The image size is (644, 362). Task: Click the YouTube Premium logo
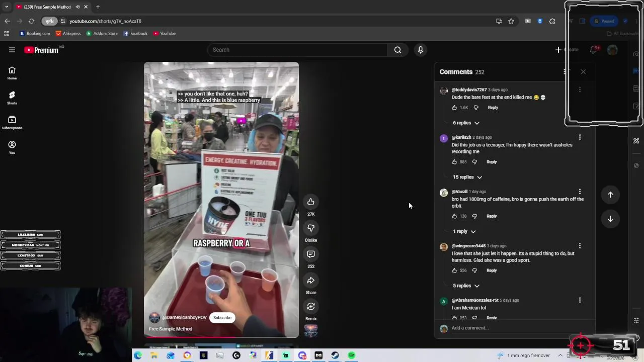[41, 50]
